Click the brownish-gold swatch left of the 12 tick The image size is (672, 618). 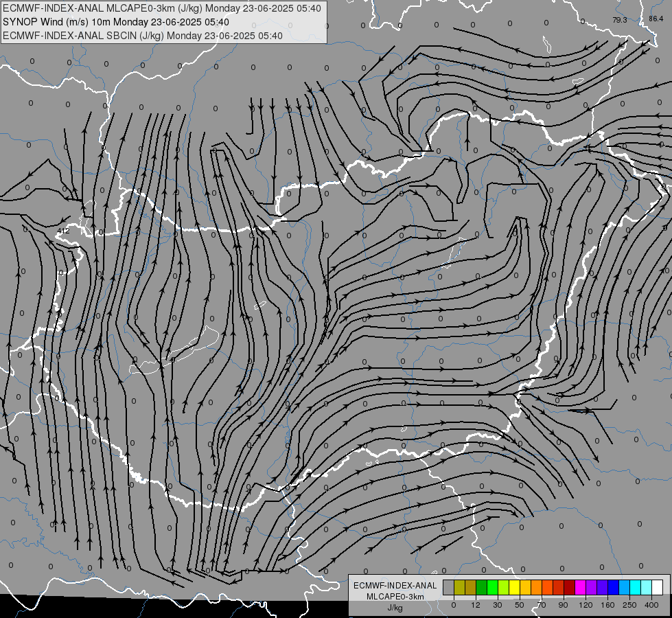(471, 587)
